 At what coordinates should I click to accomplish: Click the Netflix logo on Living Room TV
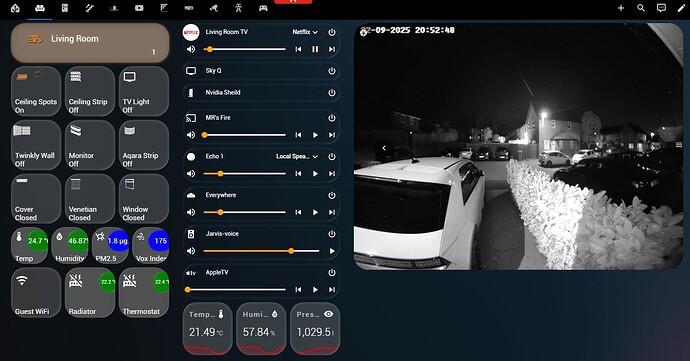[x=191, y=32]
